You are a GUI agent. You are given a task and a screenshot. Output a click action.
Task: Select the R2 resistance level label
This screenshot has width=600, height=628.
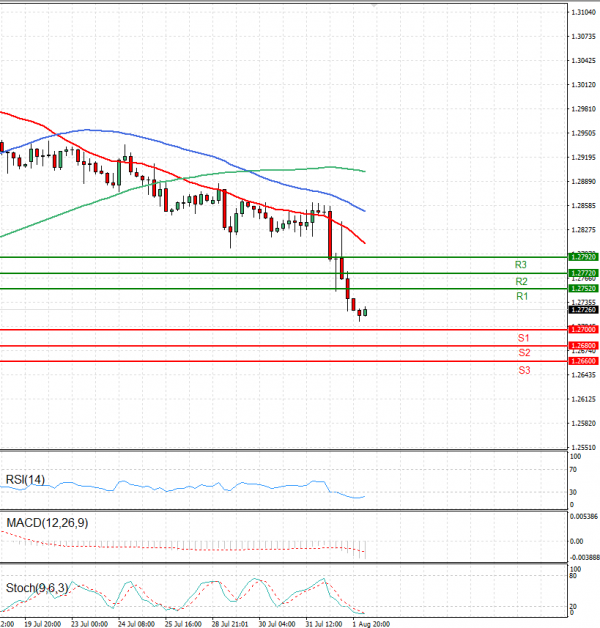click(x=521, y=282)
